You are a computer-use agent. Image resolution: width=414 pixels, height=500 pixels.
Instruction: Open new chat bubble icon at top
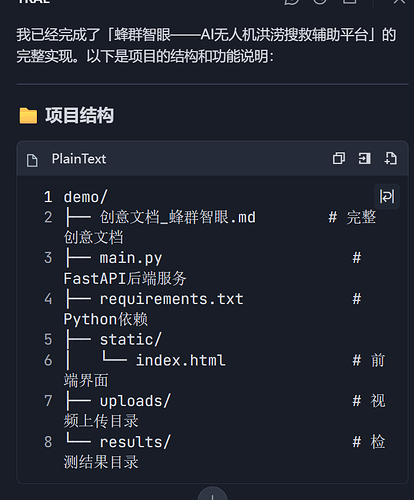click(x=291, y=2)
